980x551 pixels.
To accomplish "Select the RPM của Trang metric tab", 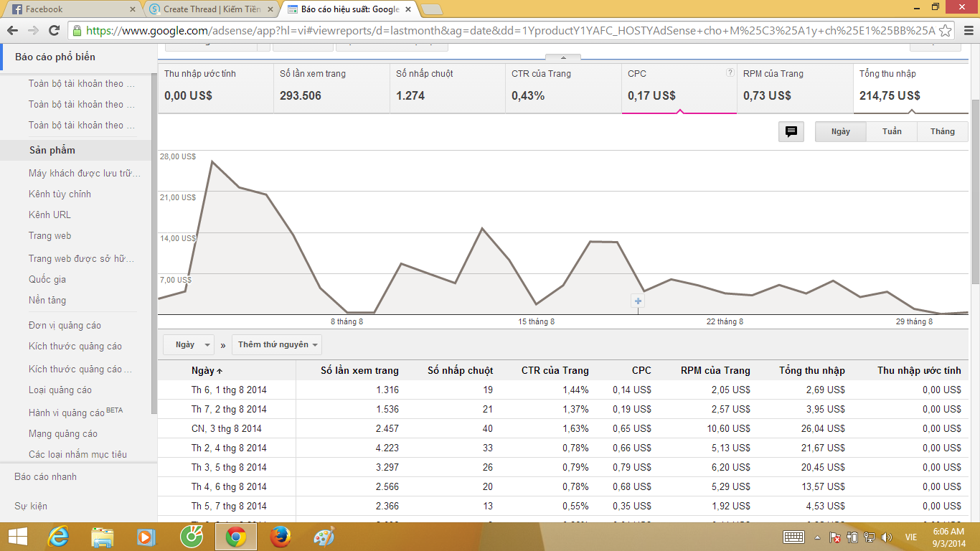I will tap(795, 88).
